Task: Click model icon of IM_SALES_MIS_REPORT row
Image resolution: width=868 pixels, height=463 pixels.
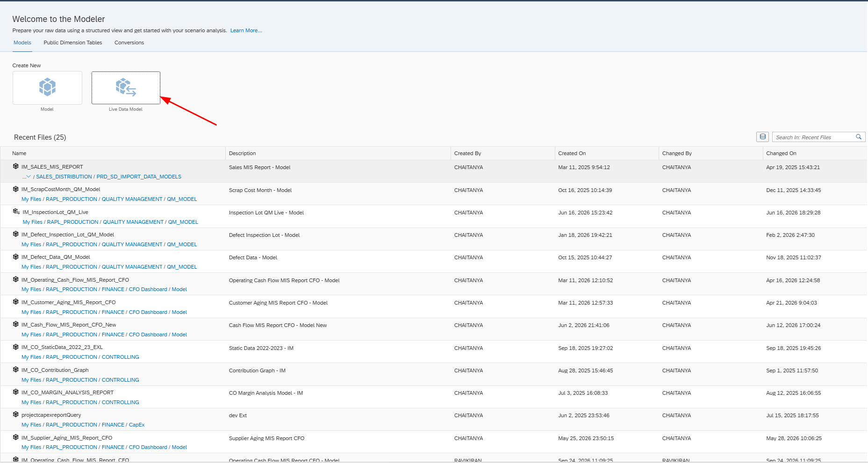Action: pos(16,166)
